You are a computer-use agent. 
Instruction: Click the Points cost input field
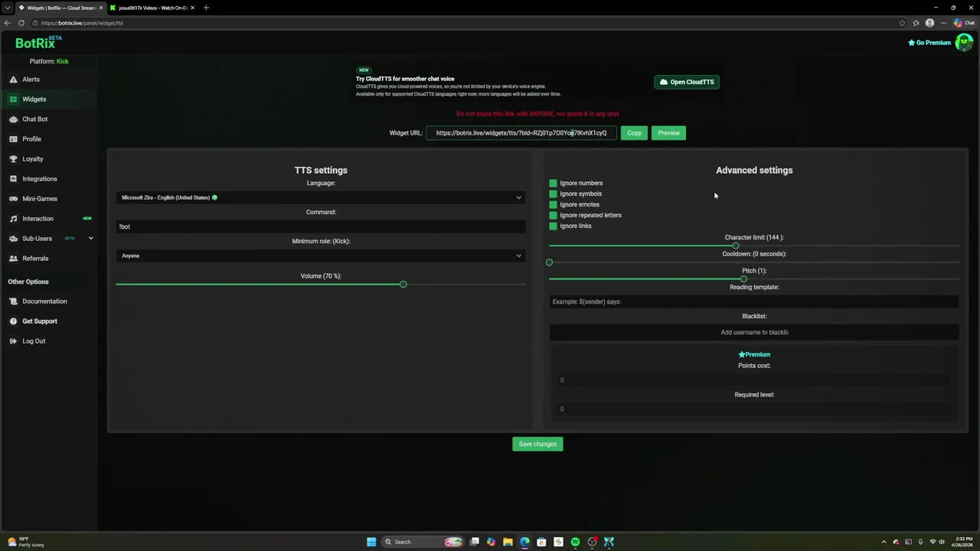coord(754,380)
